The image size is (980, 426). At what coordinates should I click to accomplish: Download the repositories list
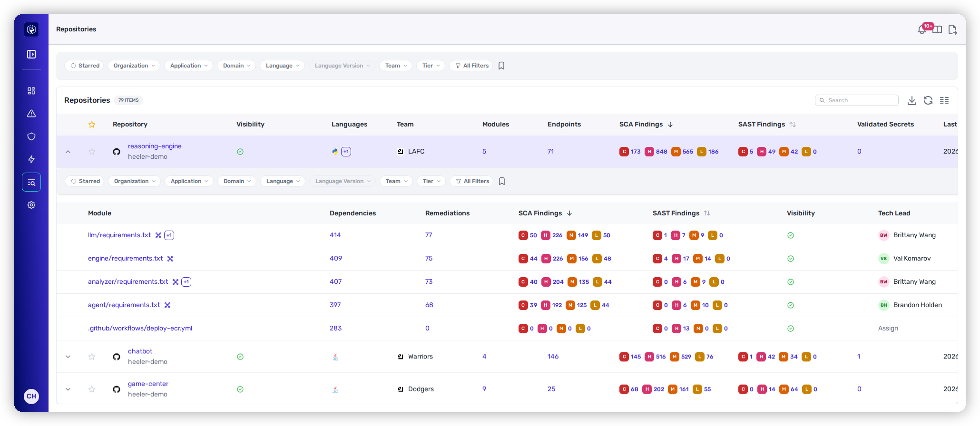coord(912,100)
